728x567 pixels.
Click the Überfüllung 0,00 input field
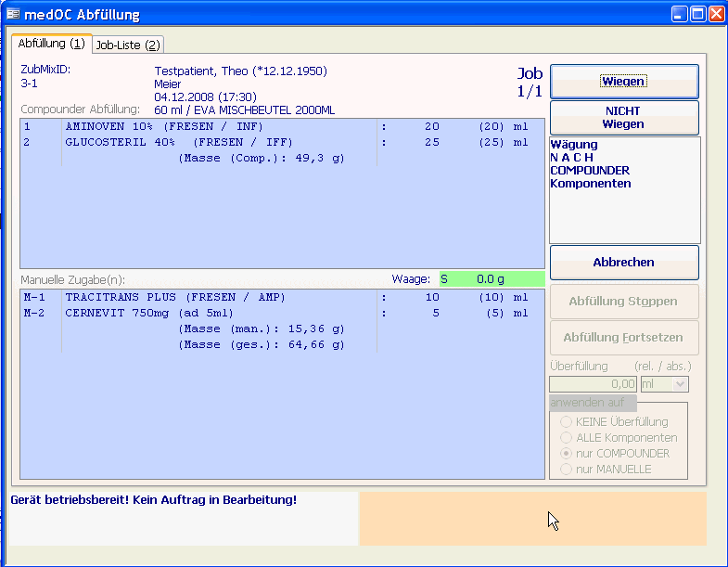pyautogui.click(x=593, y=384)
